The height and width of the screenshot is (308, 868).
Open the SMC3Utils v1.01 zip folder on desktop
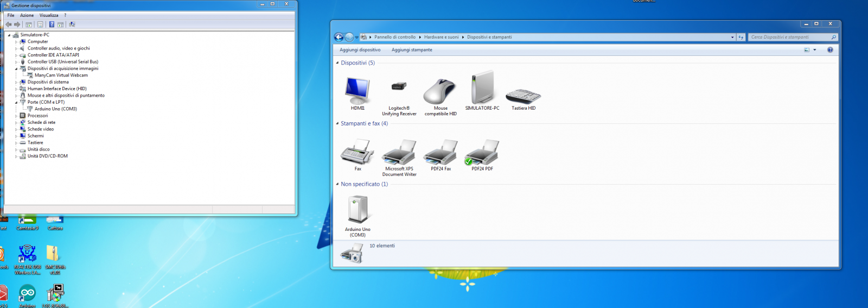point(53,254)
